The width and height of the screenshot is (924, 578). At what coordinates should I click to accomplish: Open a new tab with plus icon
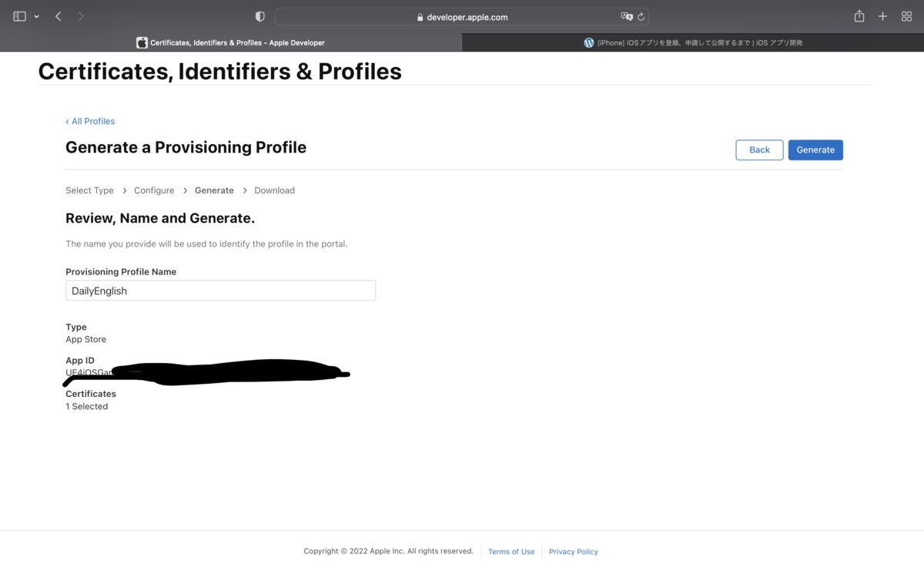883,16
